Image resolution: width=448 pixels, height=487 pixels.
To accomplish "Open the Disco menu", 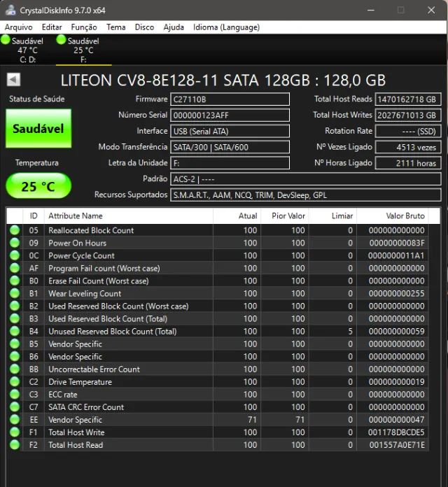I will click(144, 27).
